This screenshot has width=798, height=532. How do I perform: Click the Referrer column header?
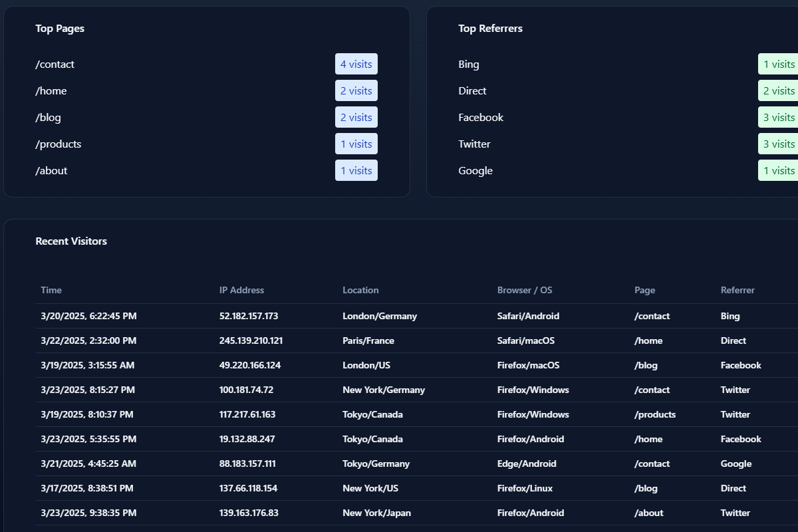click(737, 290)
